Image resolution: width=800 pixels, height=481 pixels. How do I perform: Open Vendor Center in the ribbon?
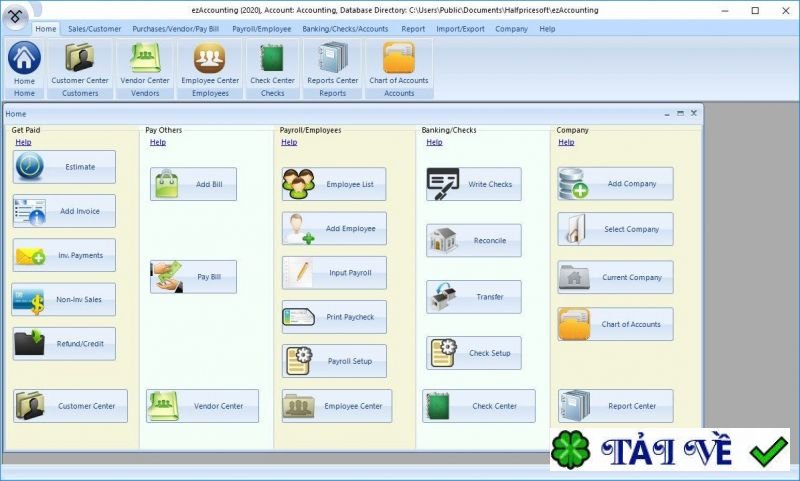[x=145, y=64]
